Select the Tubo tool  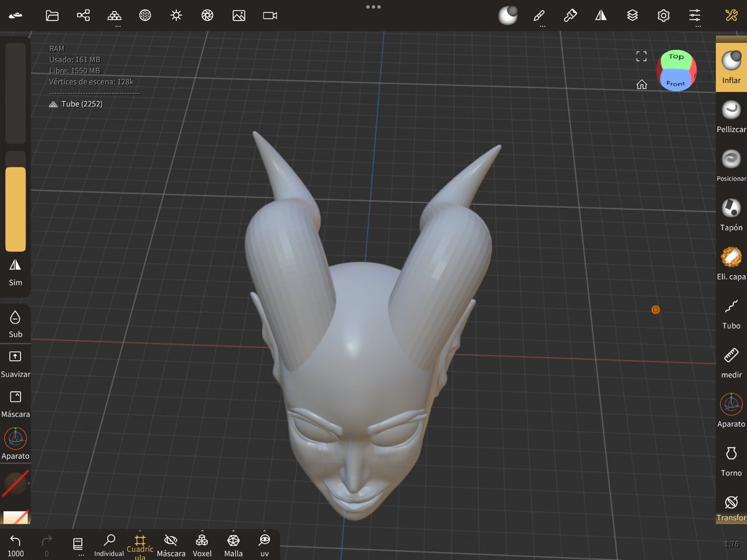click(x=731, y=313)
